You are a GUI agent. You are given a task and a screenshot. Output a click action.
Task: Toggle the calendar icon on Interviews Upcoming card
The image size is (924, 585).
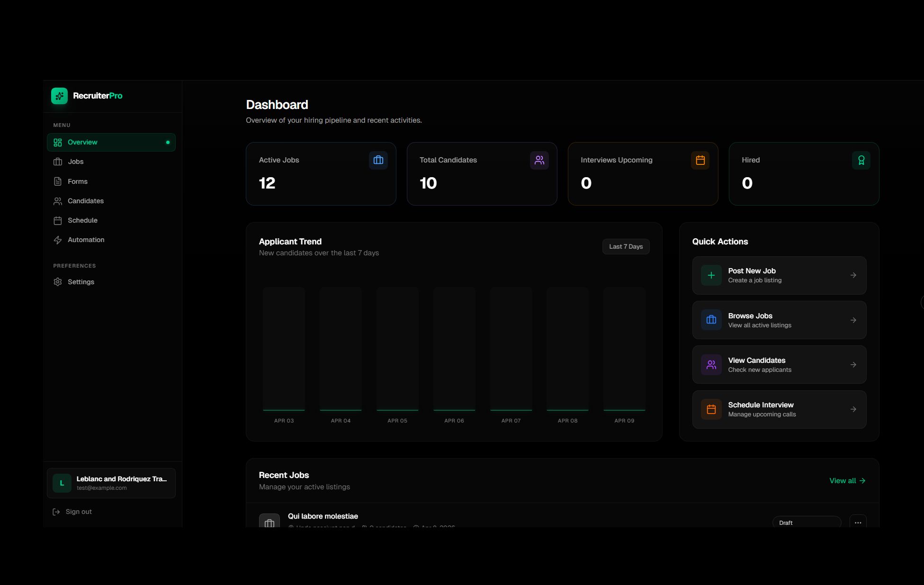click(700, 160)
